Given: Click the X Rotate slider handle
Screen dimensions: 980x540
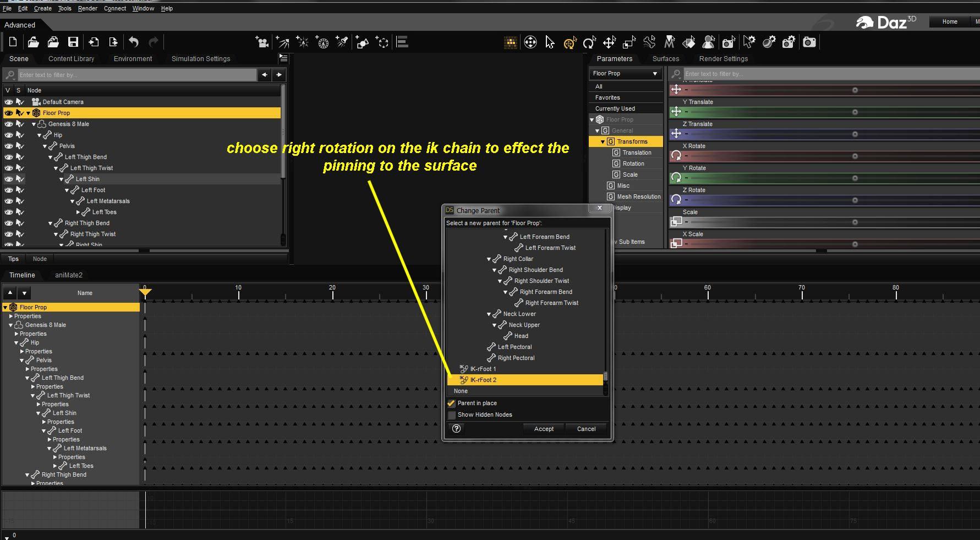Looking at the screenshot, I should (x=855, y=156).
